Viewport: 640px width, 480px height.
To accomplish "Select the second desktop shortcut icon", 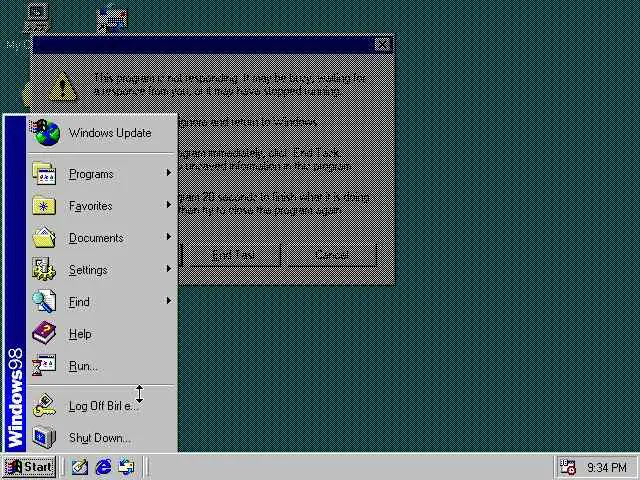I will 112,18.
